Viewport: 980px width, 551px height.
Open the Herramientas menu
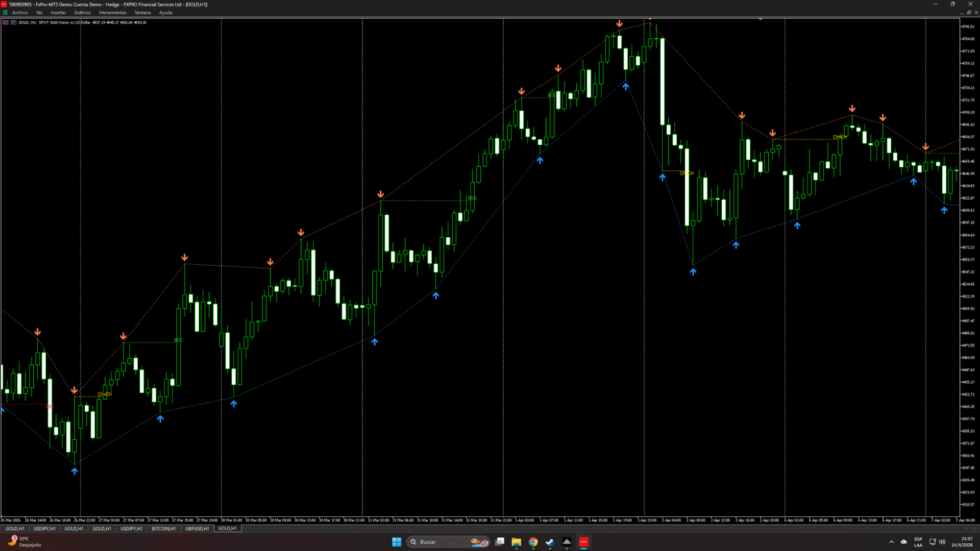coord(112,13)
